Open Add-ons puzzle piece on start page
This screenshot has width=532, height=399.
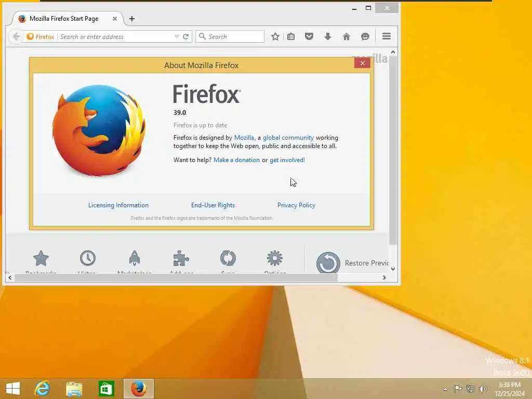coord(181,259)
